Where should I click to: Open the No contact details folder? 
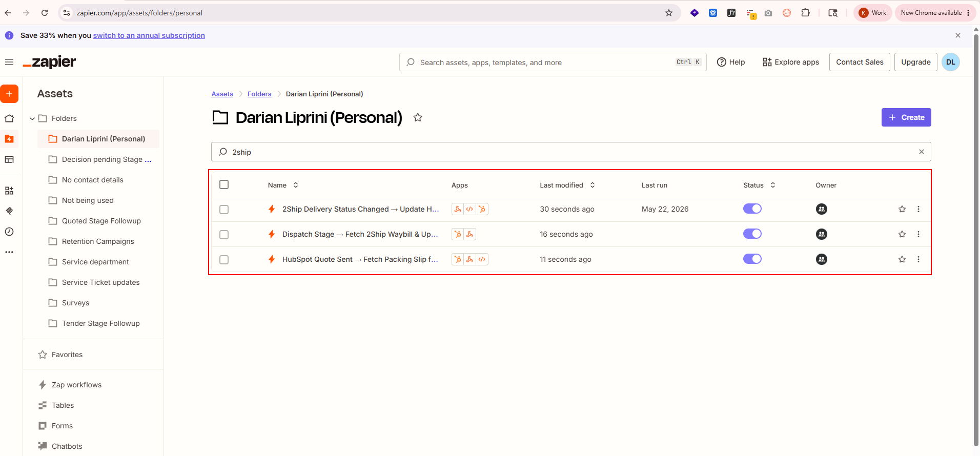click(x=99, y=180)
